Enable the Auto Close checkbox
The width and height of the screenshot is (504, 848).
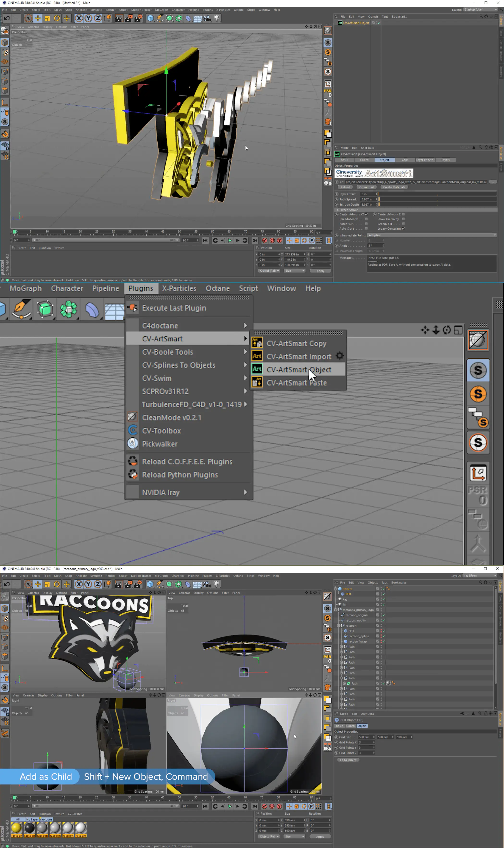tap(366, 228)
